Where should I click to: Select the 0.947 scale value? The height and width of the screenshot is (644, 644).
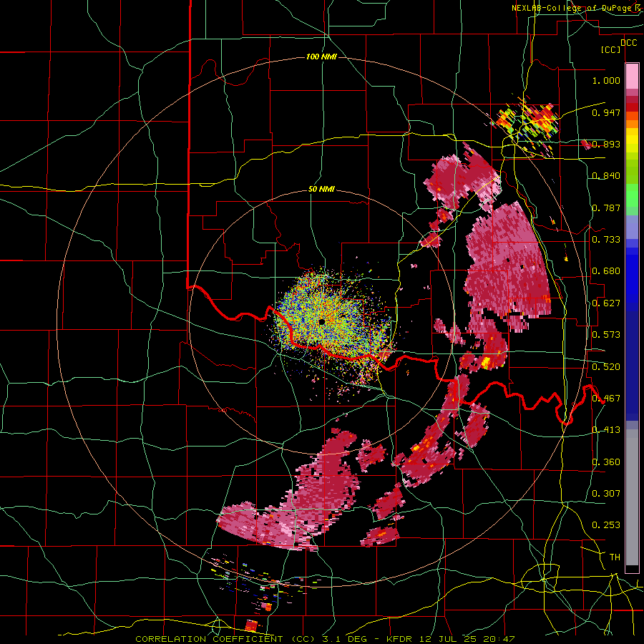606,112
